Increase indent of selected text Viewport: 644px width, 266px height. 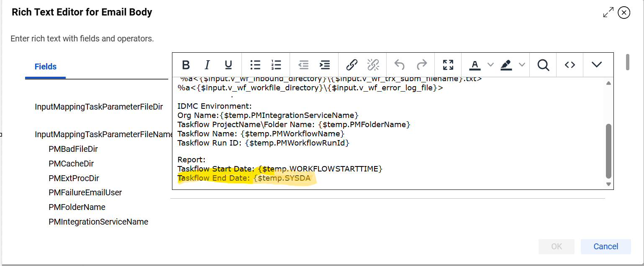pos(325,65)
